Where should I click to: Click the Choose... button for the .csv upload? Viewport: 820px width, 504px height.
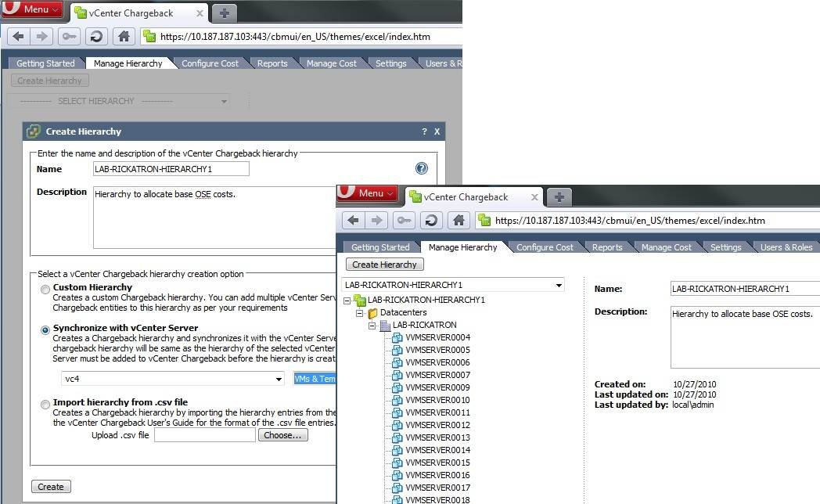coord(282,435)
